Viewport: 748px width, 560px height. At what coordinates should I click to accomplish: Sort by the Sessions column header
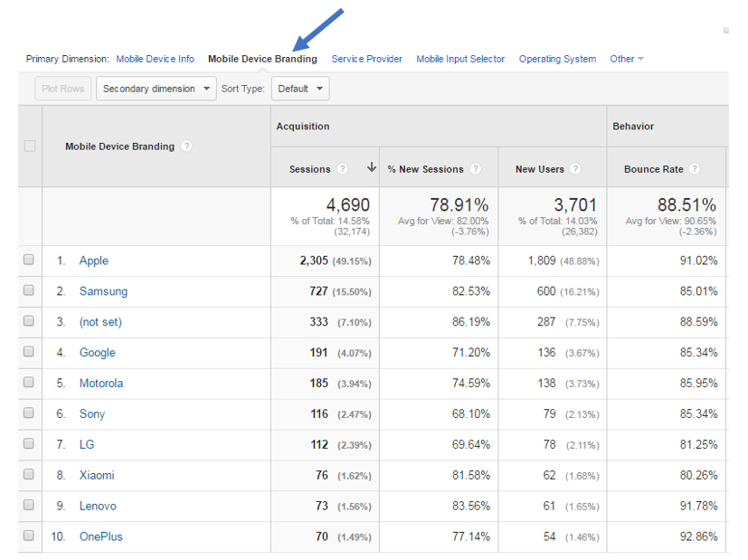(x=310, y=169)
